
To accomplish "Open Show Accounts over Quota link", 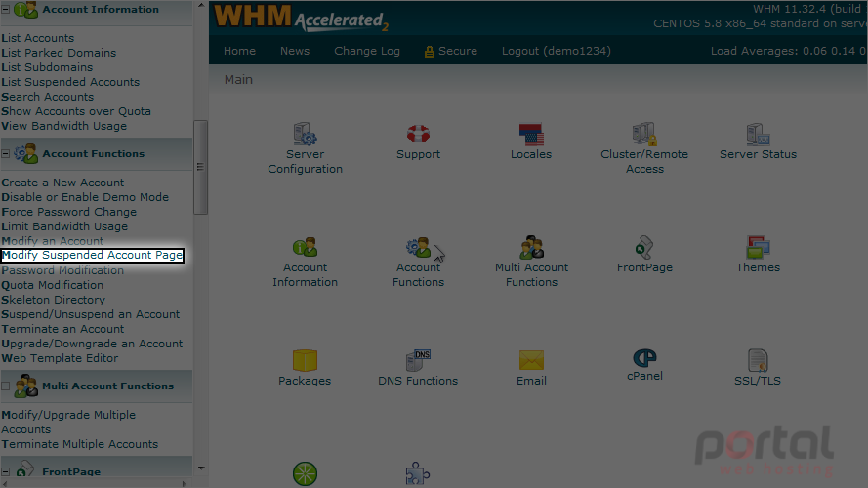I will 76,111.
